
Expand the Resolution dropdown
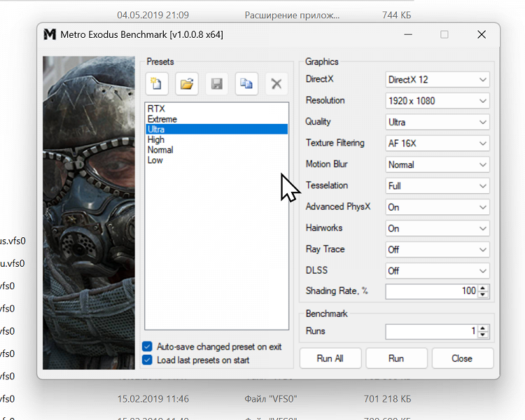pyautogui.click(x=437, y=101)
